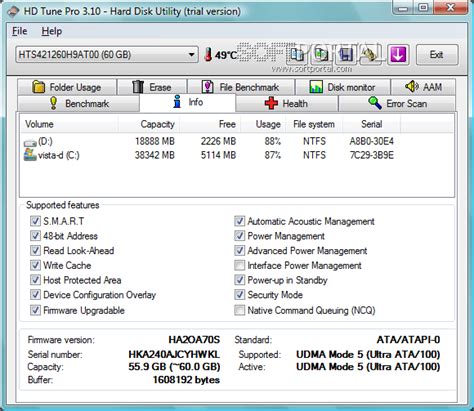Image resolution: width=474 pixels, height=411 pixels.
Task: Click the HD Tune title bar app icon
Action: coord(13,11)
